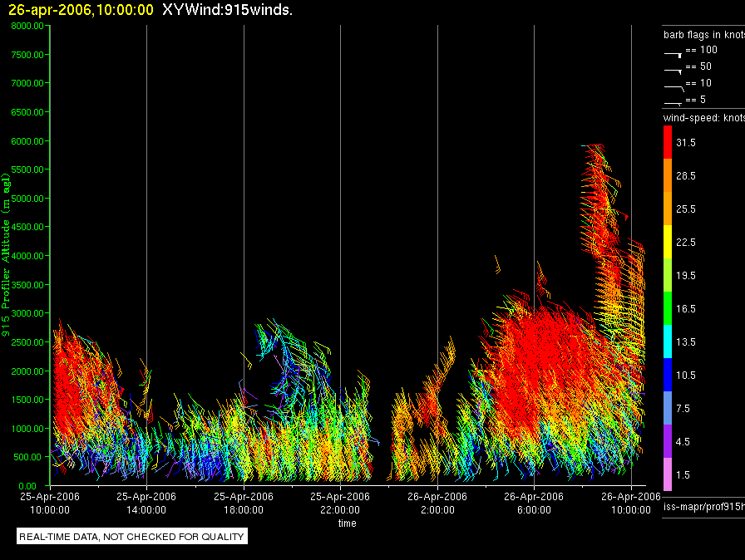Select the green 16.5 knots color band
Screen dimensions: 745x560
point(668,308)
